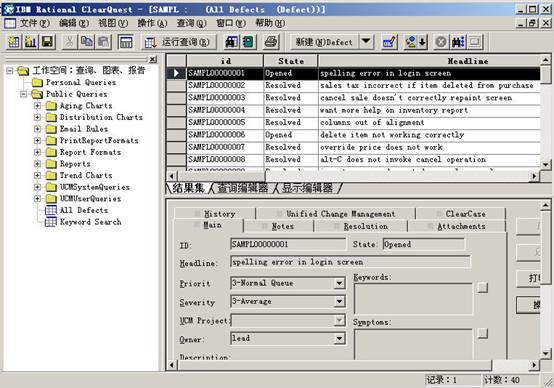This screenshot has height=388, width=554.
Task: Open the ClearCase tab
Action: point(461,213)
